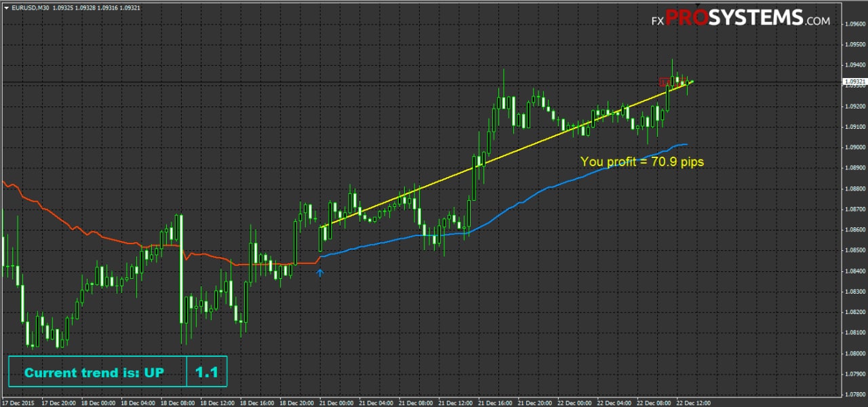Click the 1.08000 level on price scale
The height and width of the screenshot is (407, 868).
point(854,353)
